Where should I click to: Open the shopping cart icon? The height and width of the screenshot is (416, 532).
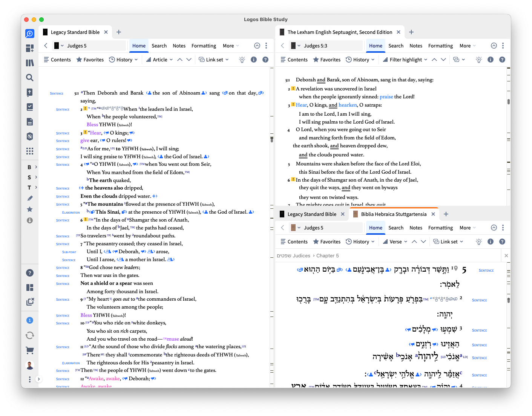coord(30,350)
